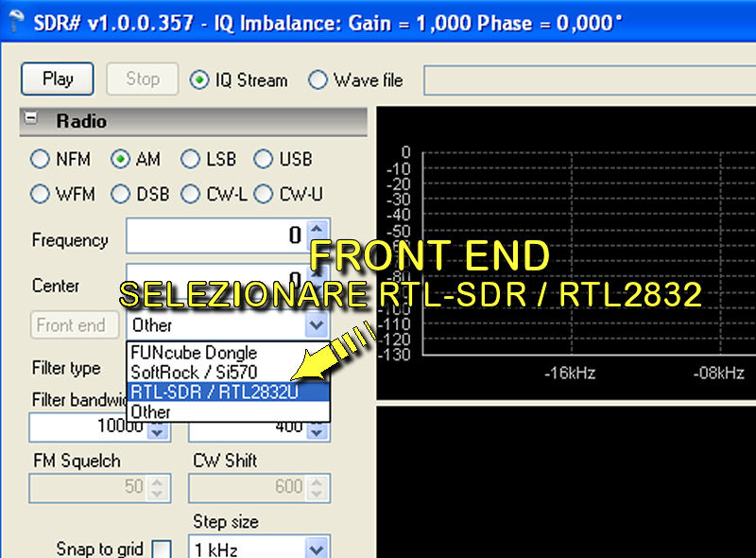The image size is (756, 558).
Task: Decrease the 400 value with down arrow
Action: (x=317, y=432)
